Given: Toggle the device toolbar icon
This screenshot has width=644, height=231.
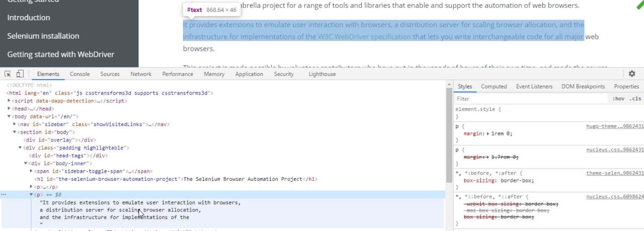Looking at the screenshot, I should (20, 74).
